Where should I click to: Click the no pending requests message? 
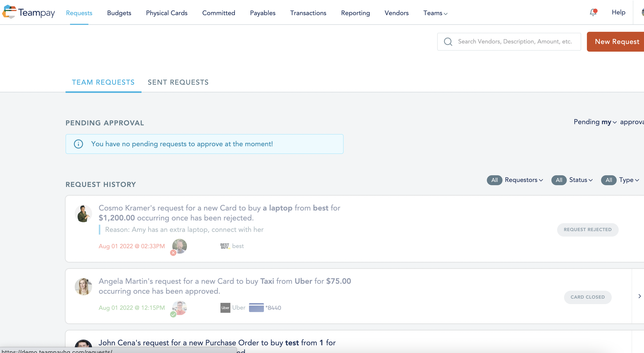[x=182, y=144]
